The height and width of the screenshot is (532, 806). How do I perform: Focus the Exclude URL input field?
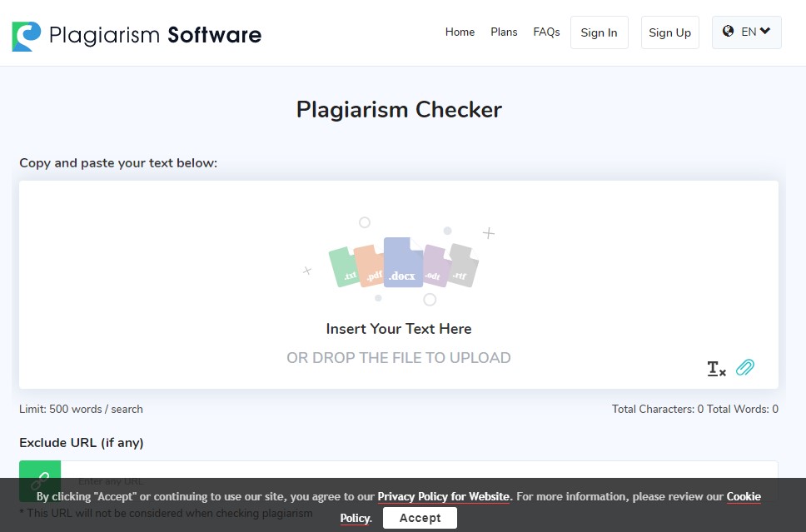click(x=419, y=481)
